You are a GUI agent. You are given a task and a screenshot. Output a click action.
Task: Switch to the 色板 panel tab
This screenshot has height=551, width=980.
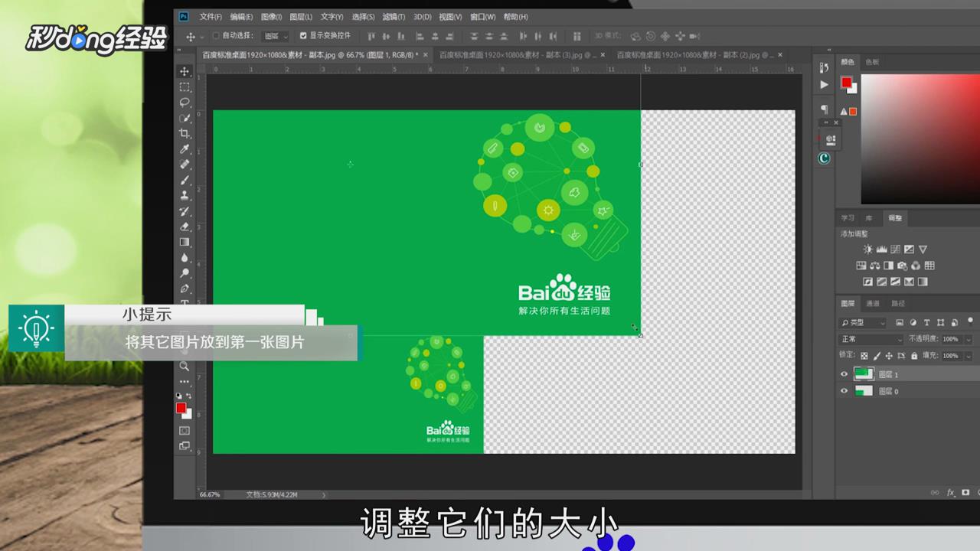point(873,62)
